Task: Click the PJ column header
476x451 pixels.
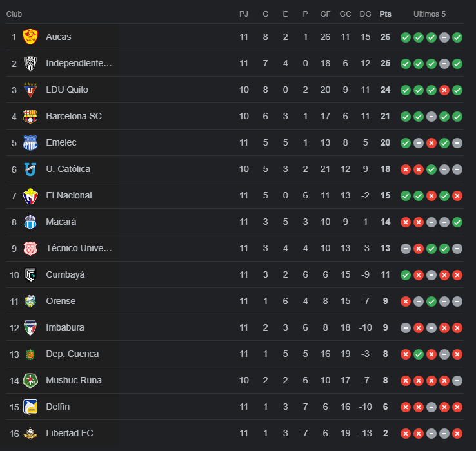Action: [244, 14]
